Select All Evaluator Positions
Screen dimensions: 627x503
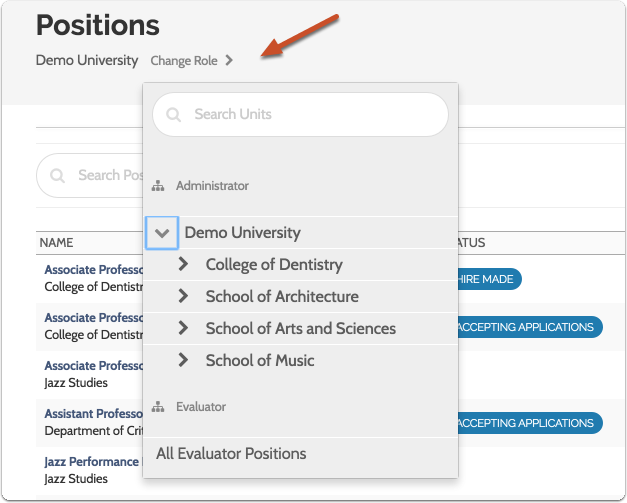231,454
